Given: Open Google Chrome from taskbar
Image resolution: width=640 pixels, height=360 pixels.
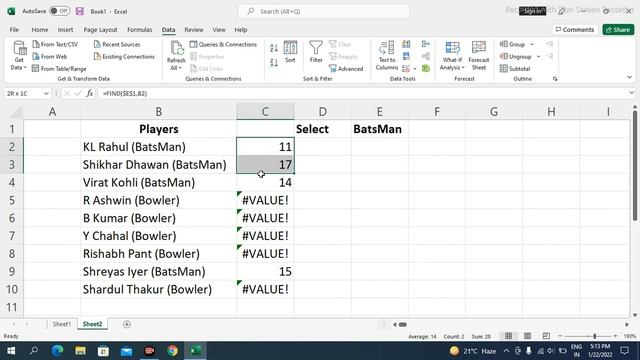Looking at the screenshot, I should point(172,351).
